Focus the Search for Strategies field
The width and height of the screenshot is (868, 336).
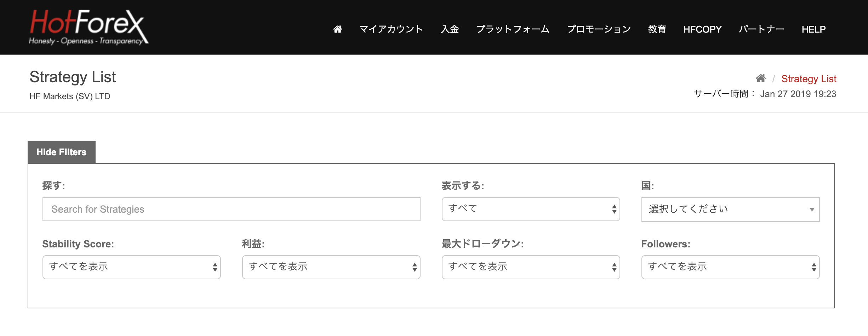(x=232, y=209)
